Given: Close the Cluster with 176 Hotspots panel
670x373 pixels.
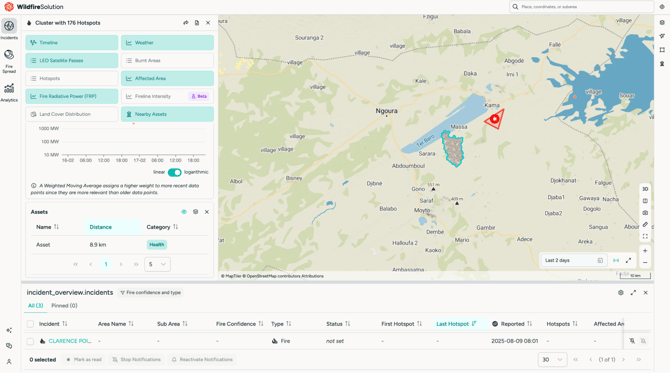Looking at the screenshot, I should click(208, 23).
